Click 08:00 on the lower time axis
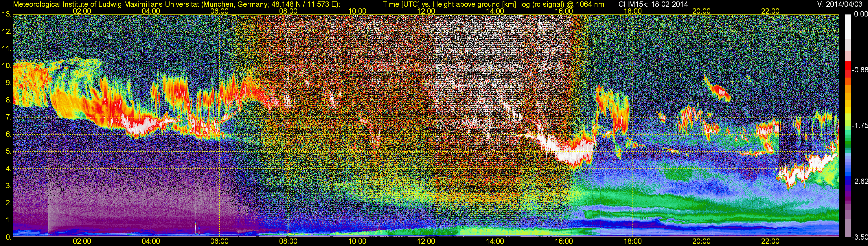This screenshot has width=868, height=246. 288,242
